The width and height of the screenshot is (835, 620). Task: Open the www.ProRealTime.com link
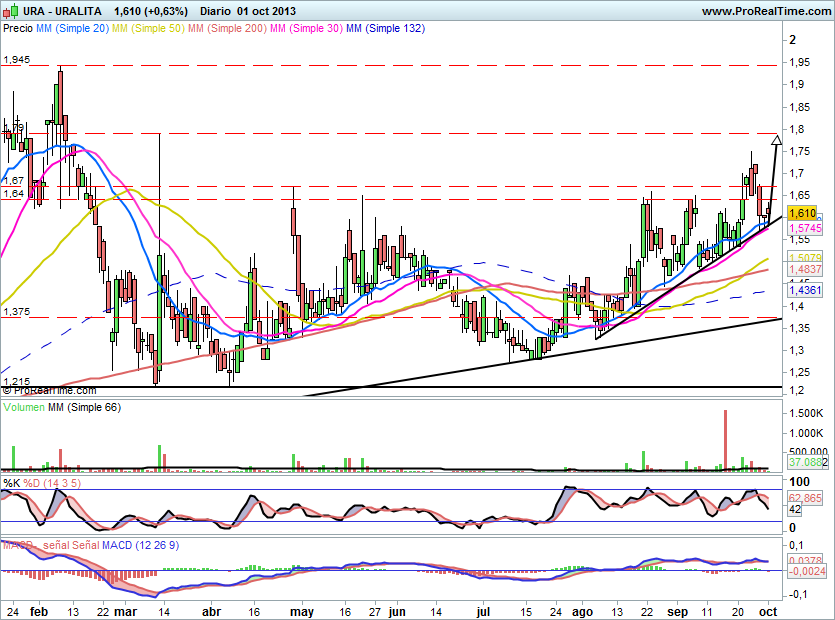click(x=765, y=11)
